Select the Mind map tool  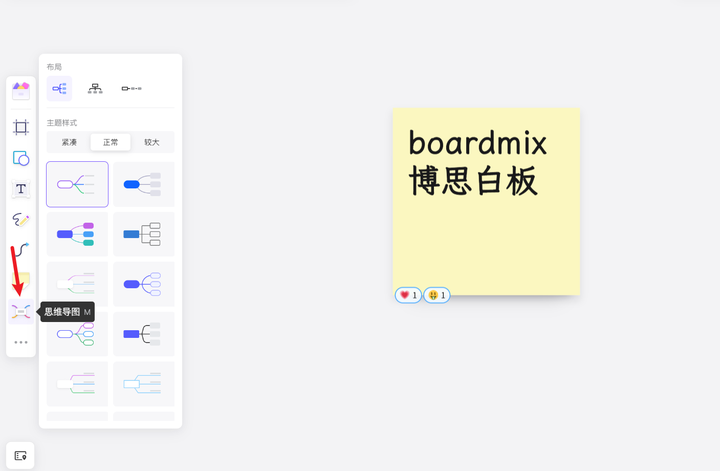pos(21,312)
